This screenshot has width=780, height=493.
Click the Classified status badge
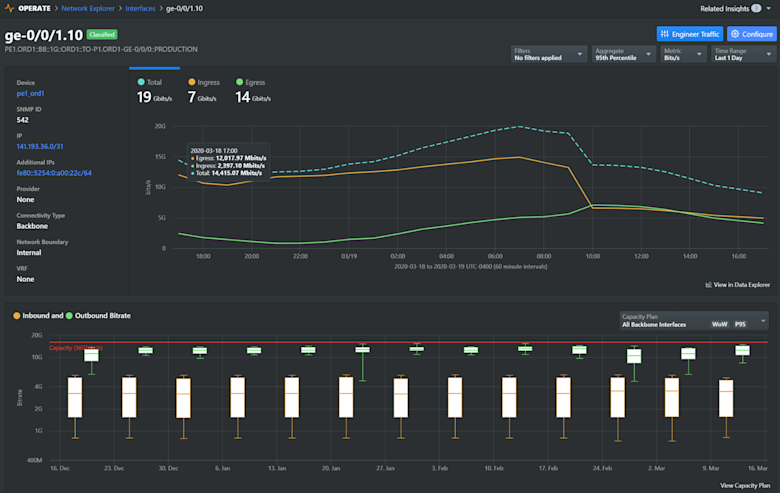102,34
